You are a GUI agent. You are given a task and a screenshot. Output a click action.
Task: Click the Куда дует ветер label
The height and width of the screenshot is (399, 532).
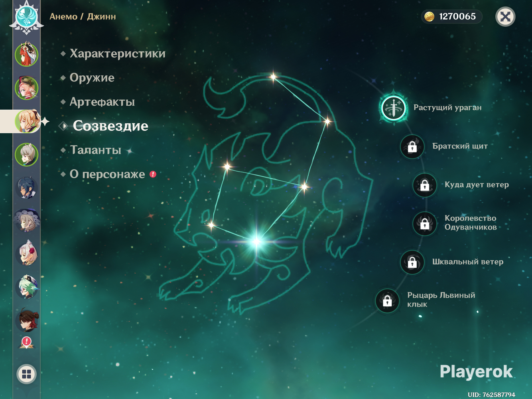477,185
